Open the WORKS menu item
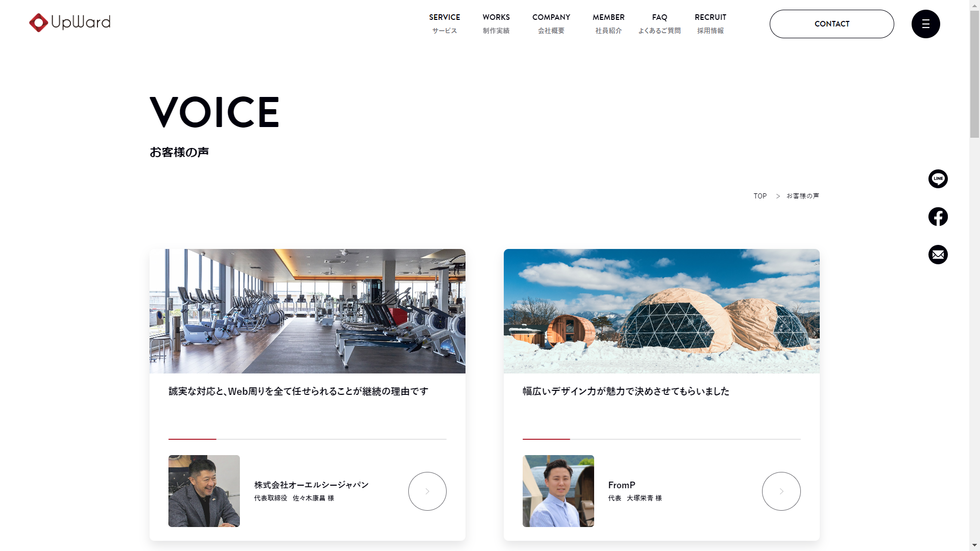 click(x=496, y=23)
